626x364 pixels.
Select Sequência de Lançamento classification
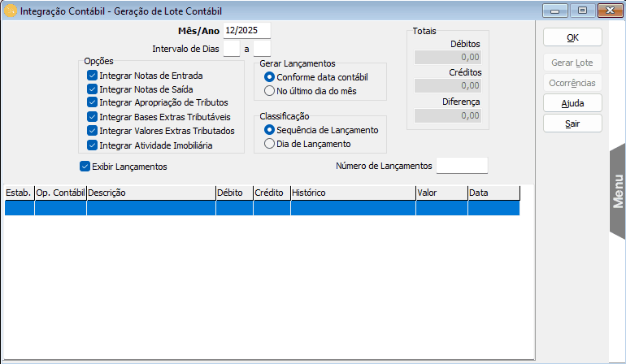[x=269, y=130]
